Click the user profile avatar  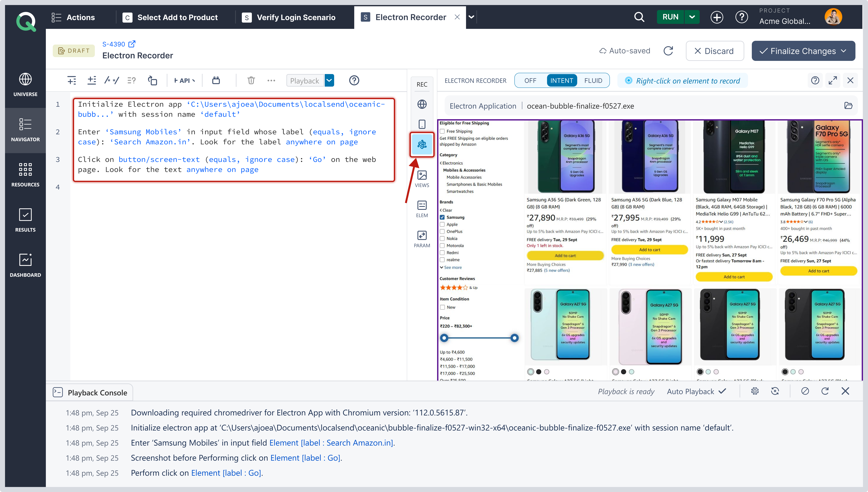[833, 17]
